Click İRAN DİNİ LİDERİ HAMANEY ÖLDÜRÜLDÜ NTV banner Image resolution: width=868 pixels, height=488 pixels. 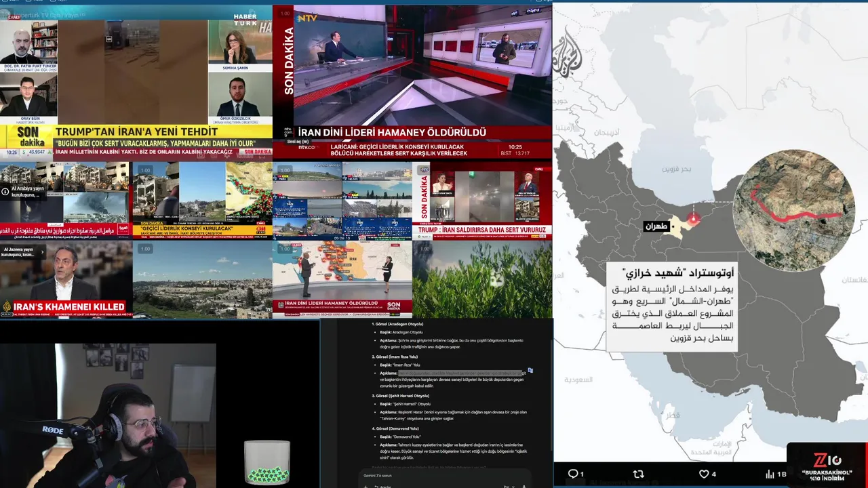[x=392, y=133]
